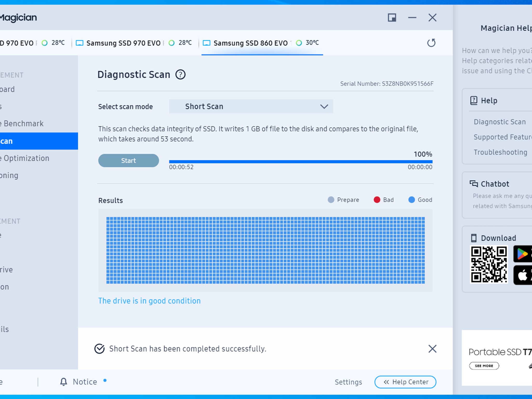
Task: Open the Chatbot section icon
Action: click(x=473, y=184)
